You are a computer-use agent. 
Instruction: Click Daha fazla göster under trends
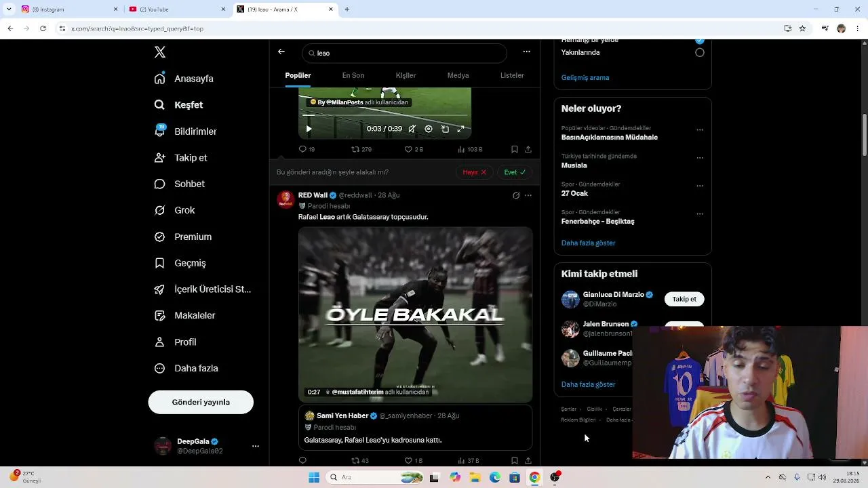tap(589, 243)
